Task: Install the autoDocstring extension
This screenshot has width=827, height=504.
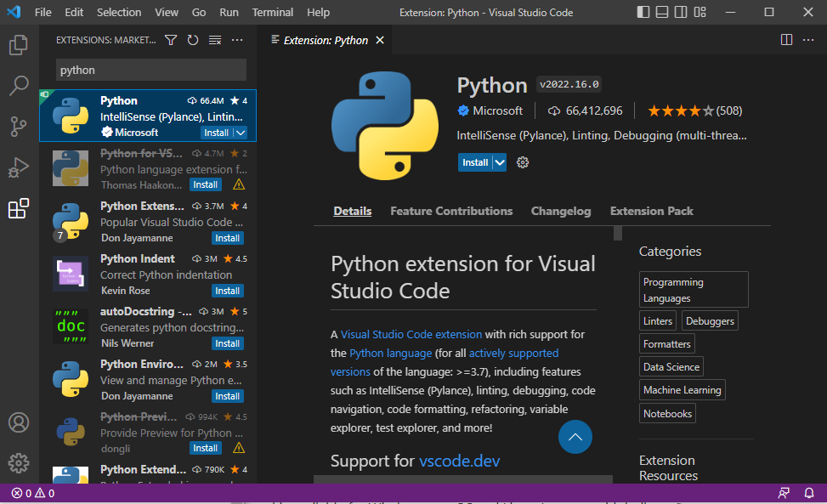Action: click(227, 343)
